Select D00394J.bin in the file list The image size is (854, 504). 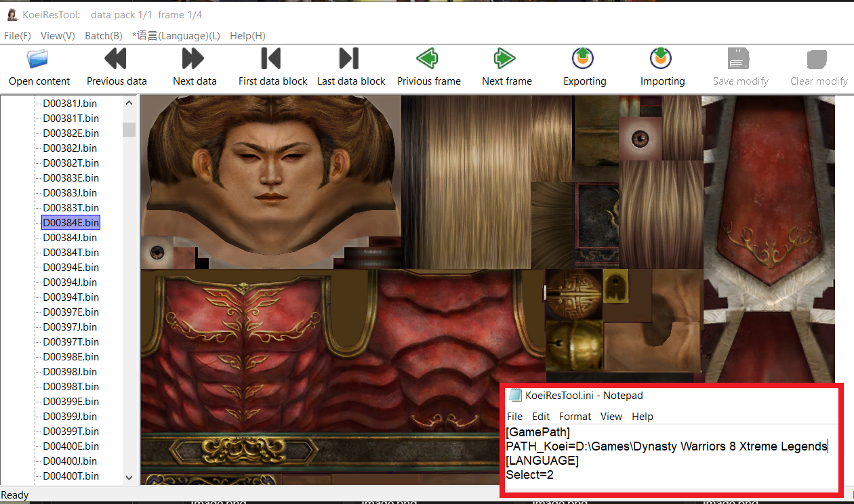70,282
